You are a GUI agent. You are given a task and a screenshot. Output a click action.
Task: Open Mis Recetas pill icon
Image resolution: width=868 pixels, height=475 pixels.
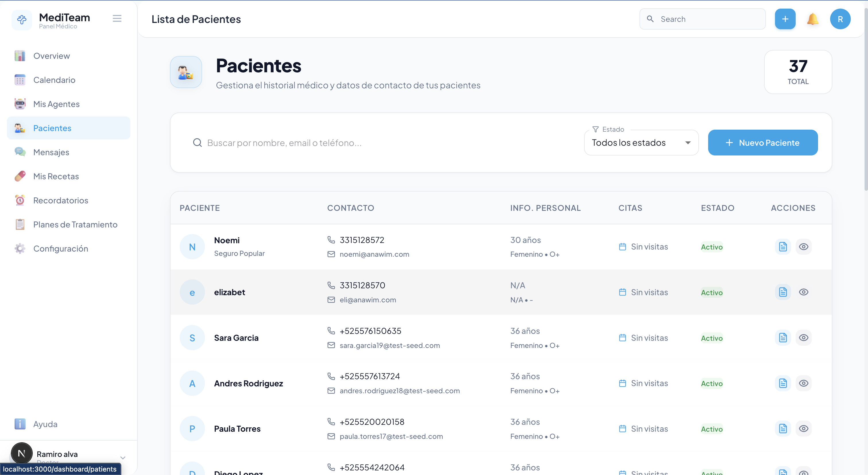[x=20, y=176]
